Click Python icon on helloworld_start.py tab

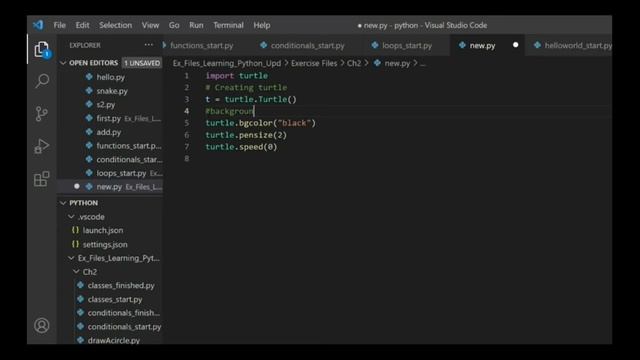pyautogui.click(x=538, y=45)
